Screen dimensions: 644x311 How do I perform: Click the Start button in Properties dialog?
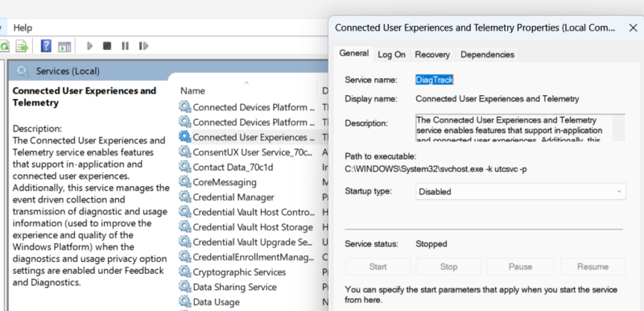pos(378,267)
